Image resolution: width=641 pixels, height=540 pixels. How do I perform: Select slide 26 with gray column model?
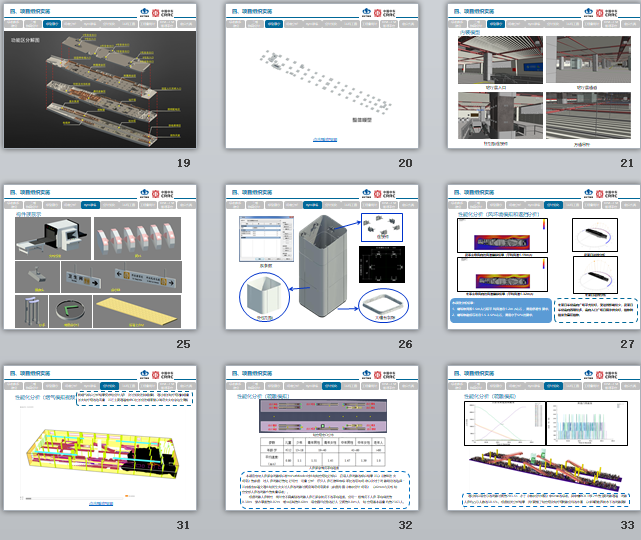pos(322,257)
